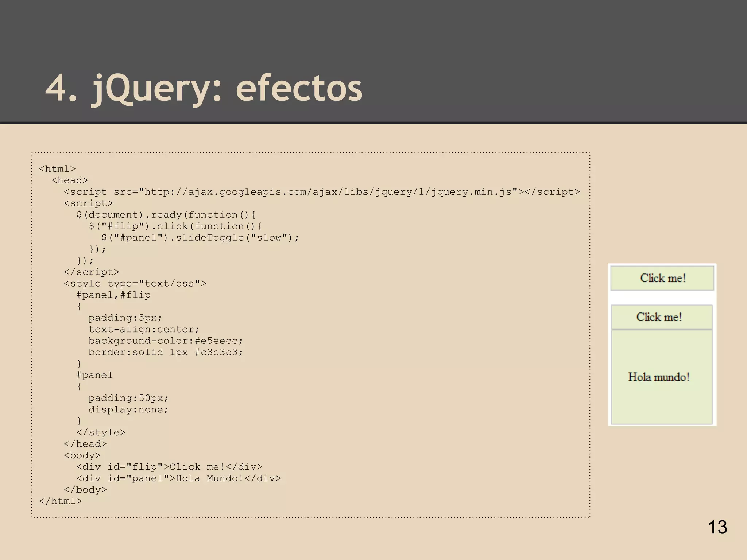Click the "#panel" selector line alone
The height and width of the screenshot is (560, 747).
coord(95,375)
